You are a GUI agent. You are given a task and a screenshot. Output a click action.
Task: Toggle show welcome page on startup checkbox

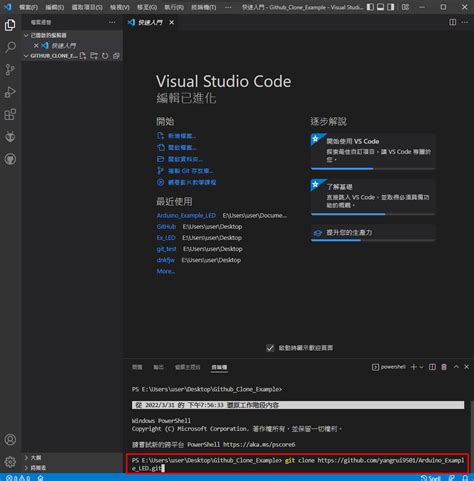pyautogui.click(x=270, y=348)
